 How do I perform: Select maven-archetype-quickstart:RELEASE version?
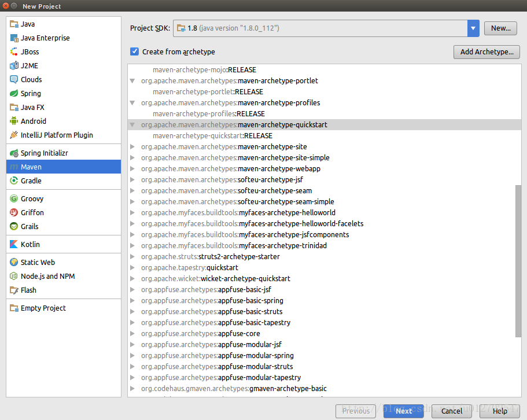pos(212,136)
